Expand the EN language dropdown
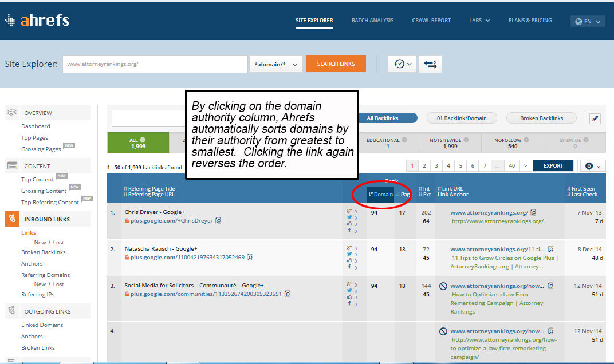 coord(588,21)
